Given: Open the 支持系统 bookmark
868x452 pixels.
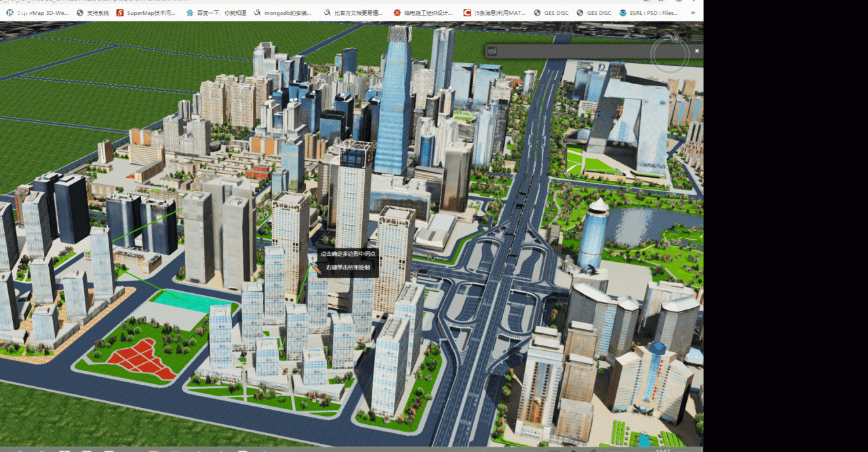Looking at the screenshot, I should pyautogui.click(x=93, y=13).
